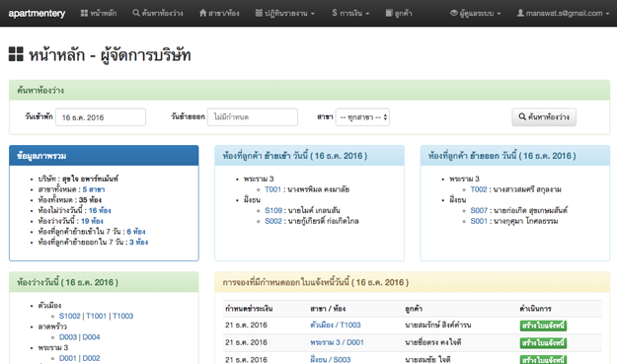
Task: Go to ลูกค้า menu item
Action: [399, 13]
